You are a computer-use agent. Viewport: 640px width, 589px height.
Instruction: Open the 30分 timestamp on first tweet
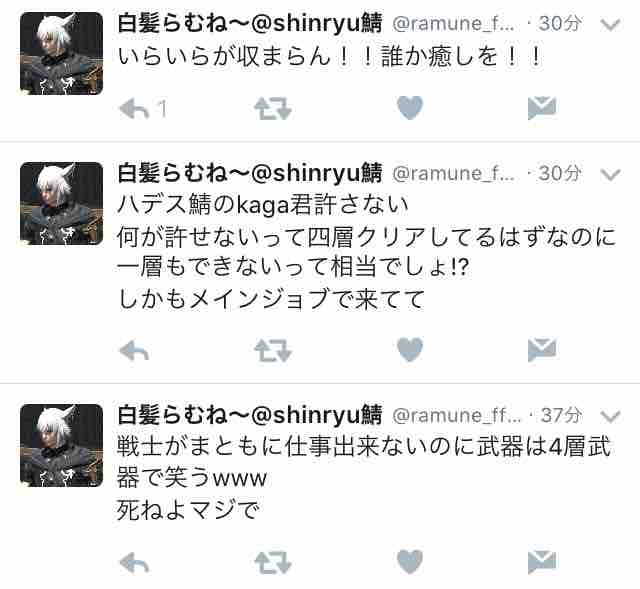[x=560, y=23]
